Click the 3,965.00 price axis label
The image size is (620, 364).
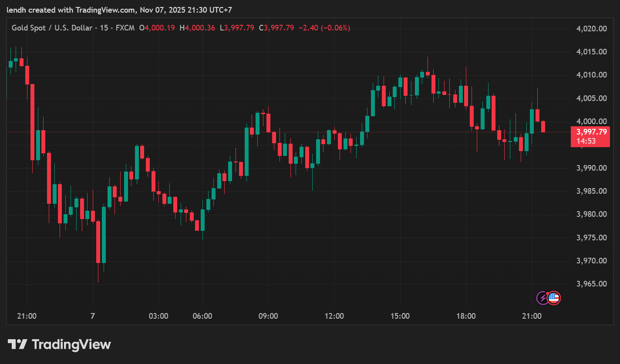tap(591, 284)
